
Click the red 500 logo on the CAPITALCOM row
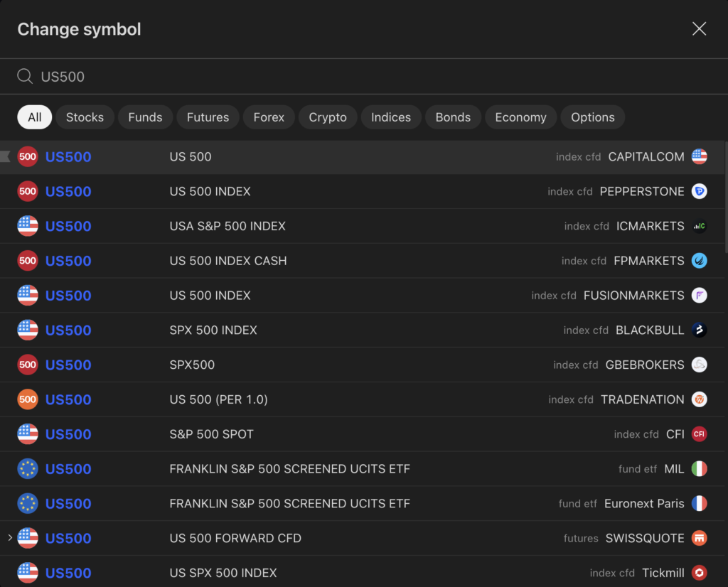point(28,157)
